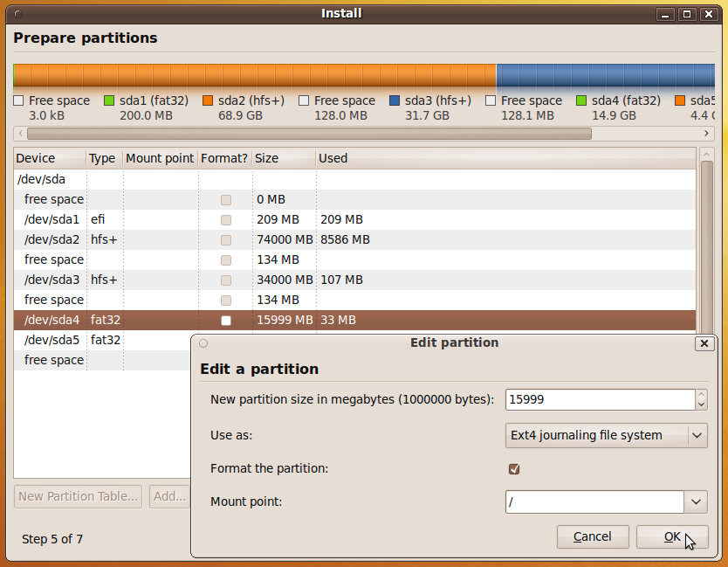This screenshot has height=567, width=728.
Task: Maximize the Install window
Action: [x=687, y=14]
